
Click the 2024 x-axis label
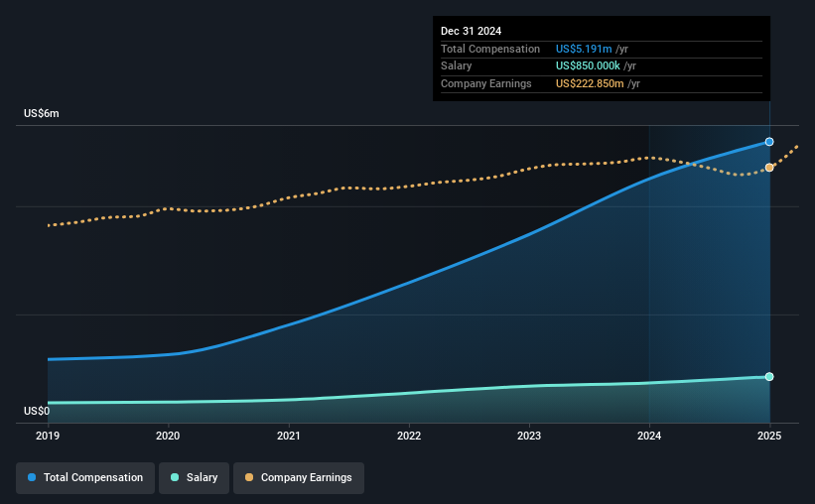tap(649, 436)
